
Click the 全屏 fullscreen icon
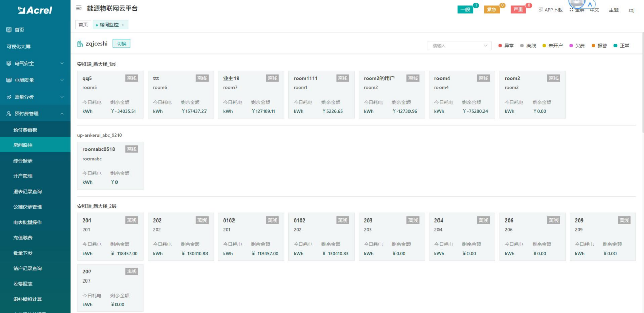coord(571,10)
